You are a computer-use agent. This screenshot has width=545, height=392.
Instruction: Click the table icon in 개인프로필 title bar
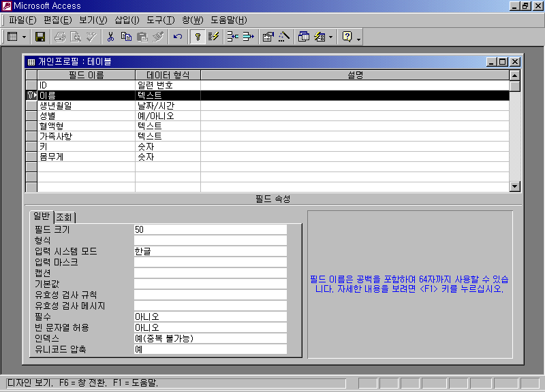click(x=31, y=62)
